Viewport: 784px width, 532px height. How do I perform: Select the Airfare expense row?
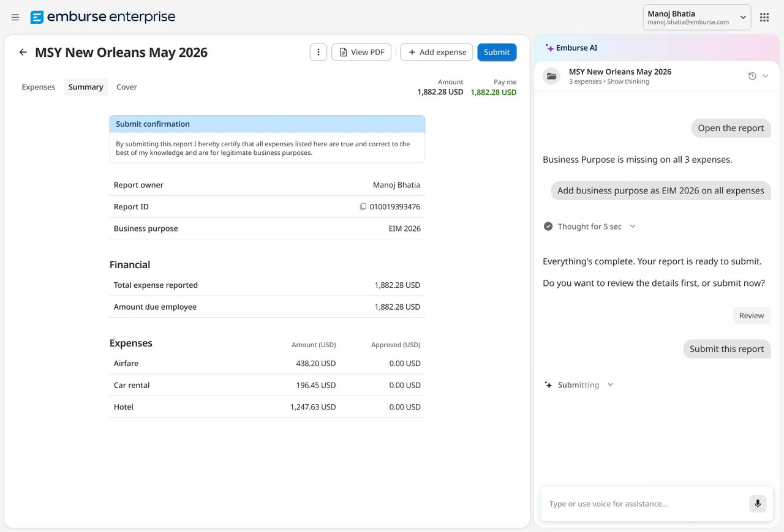click(x=267, y=364)
